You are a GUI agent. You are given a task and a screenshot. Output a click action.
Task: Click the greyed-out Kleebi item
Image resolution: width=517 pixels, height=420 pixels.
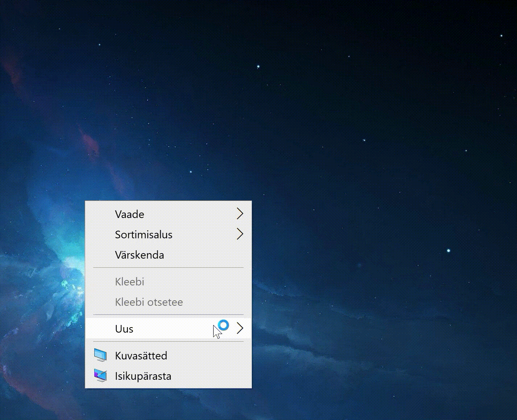pyautogui.click(x=129, y=282)
